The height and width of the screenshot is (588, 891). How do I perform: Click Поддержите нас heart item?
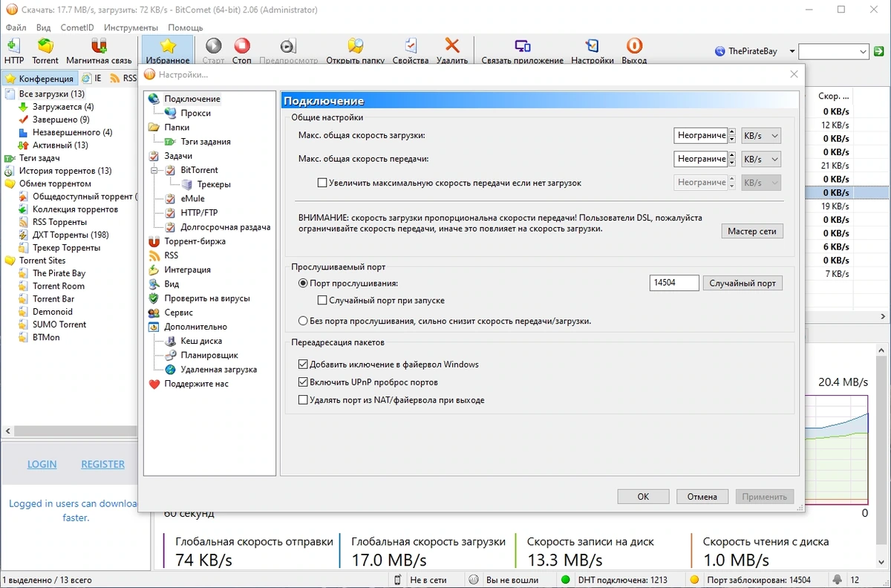point(196,384)
